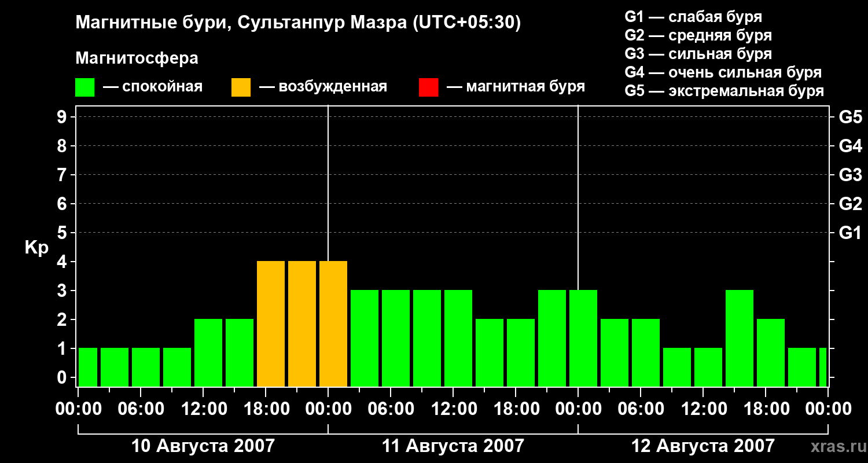This screenshot has height=463, width=868.
Task: Click the '18:00' time label for 10 Августа
Action: click(x=266, y=409)
